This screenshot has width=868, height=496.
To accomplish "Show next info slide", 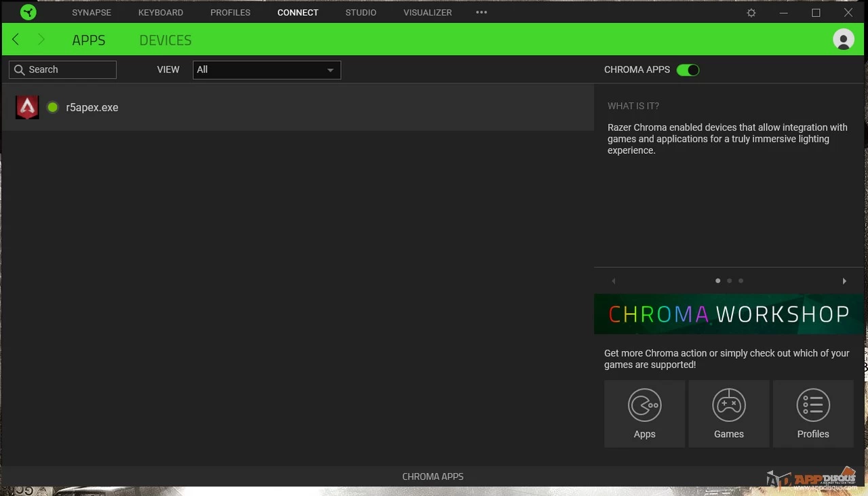I will [844, 281].
